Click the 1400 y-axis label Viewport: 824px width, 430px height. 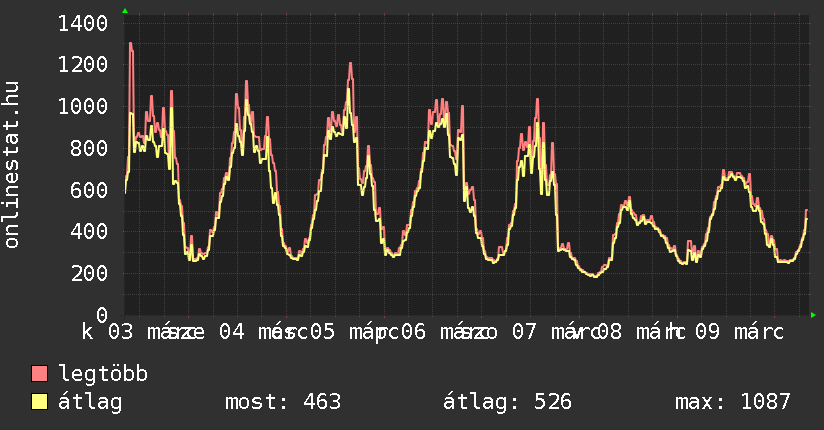click(x=84, y=23)
